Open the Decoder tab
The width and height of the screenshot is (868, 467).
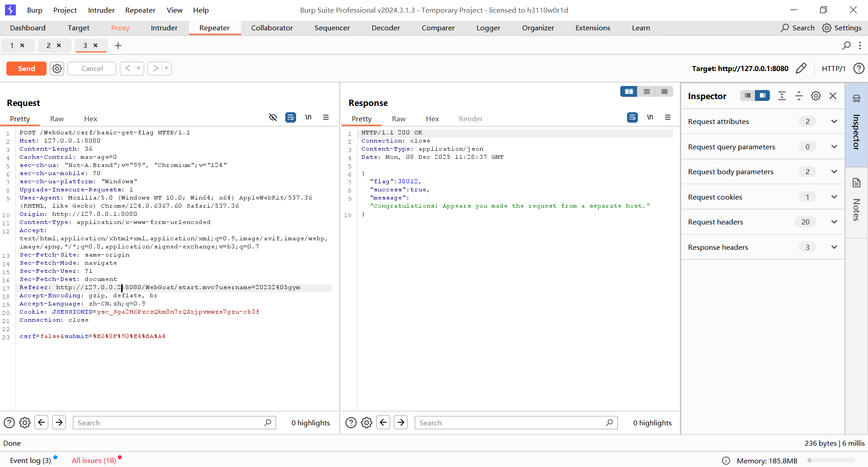[x=386, y=28]
